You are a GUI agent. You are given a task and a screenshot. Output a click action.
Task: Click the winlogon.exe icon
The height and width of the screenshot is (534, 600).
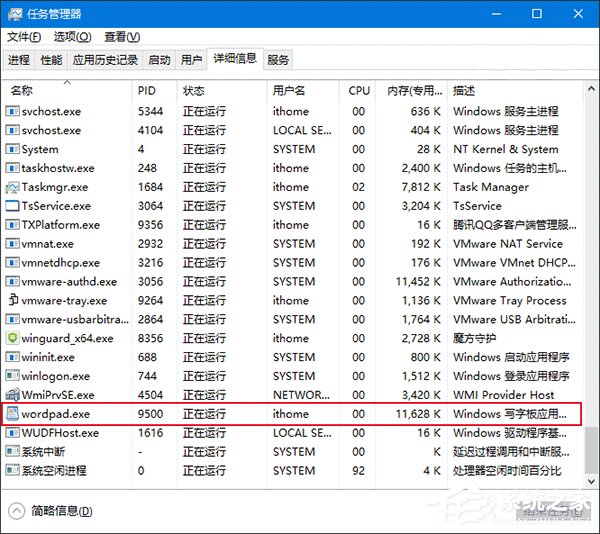click(x=12, y=376)
